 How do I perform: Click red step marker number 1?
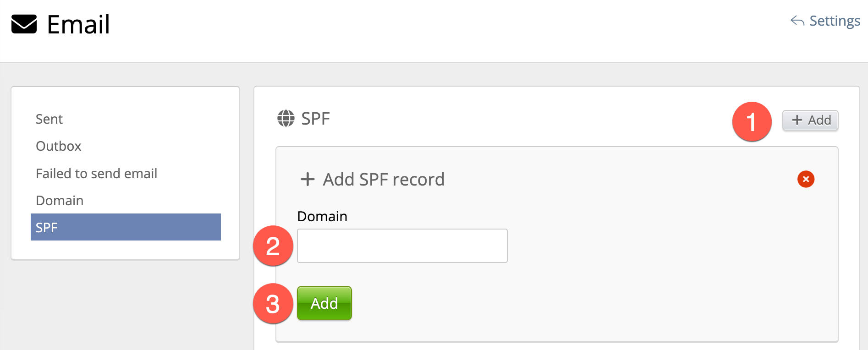click(x=752, y=121)
